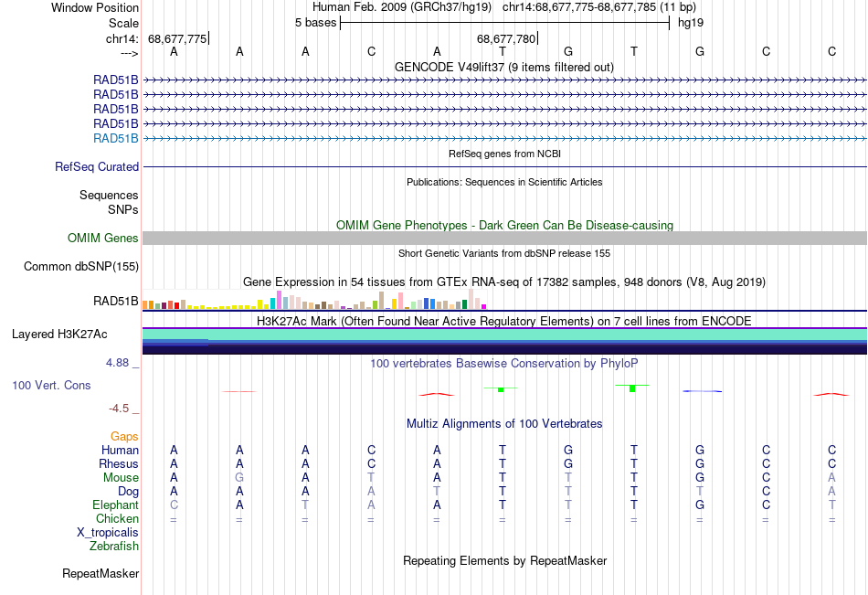Click the 5 bases scale bar
The height and width of the screenshot is (595, 868).
click(x=504, y=23)
